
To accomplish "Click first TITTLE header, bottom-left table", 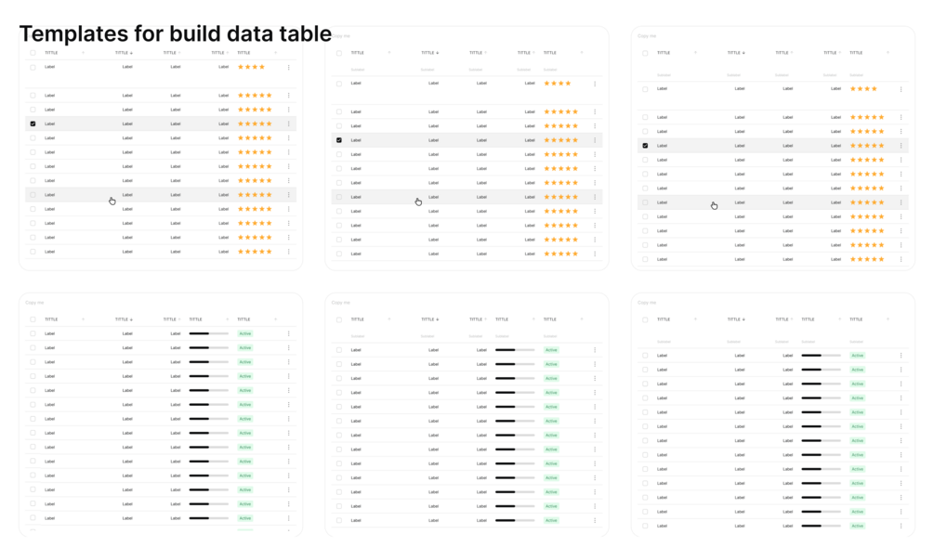I will [x=51, y=319].
